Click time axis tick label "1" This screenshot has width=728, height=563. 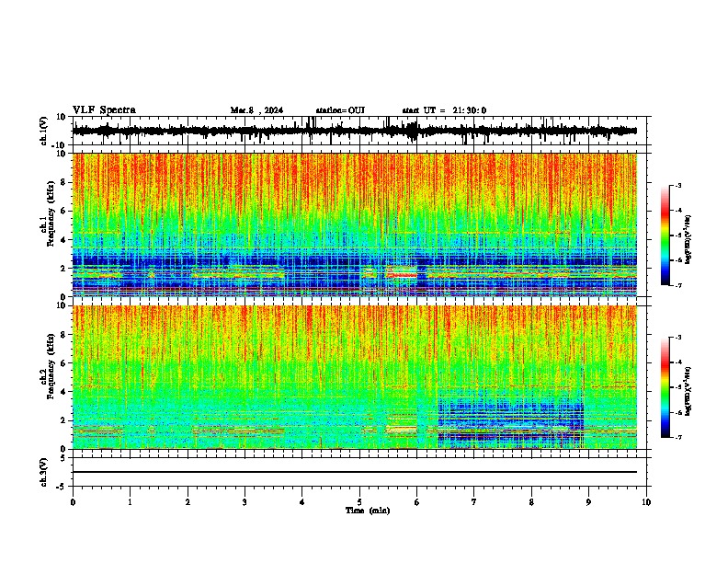(x=130, y=502)
